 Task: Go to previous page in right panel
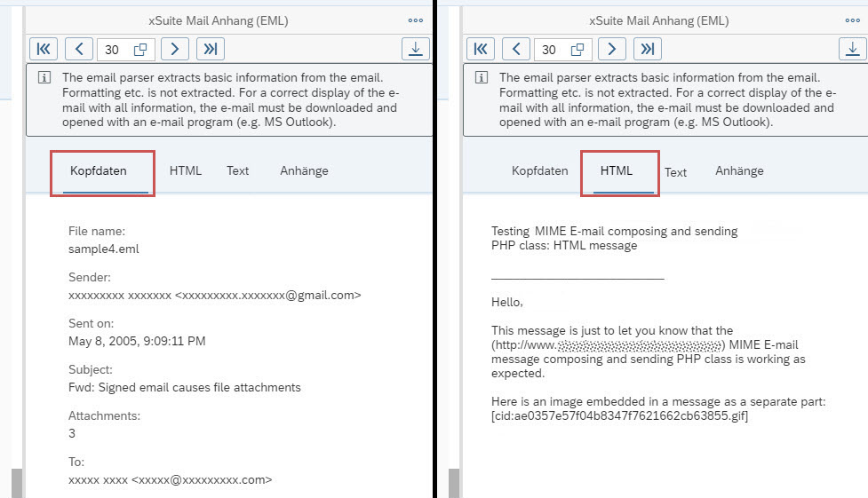(516, 49)
